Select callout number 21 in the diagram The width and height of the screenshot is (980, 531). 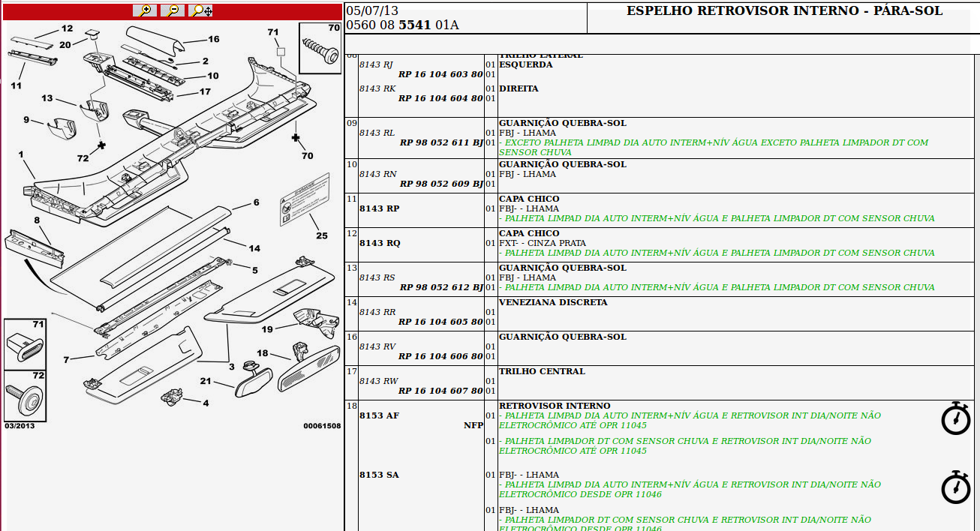(205, 381)
